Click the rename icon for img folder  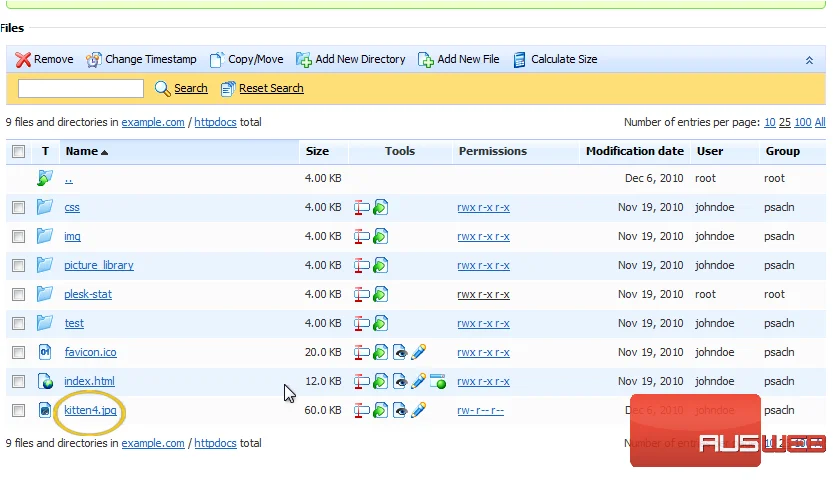click(362, 236)
